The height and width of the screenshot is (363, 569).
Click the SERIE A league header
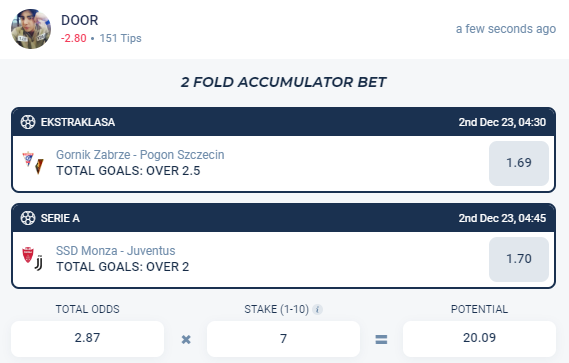283,218
